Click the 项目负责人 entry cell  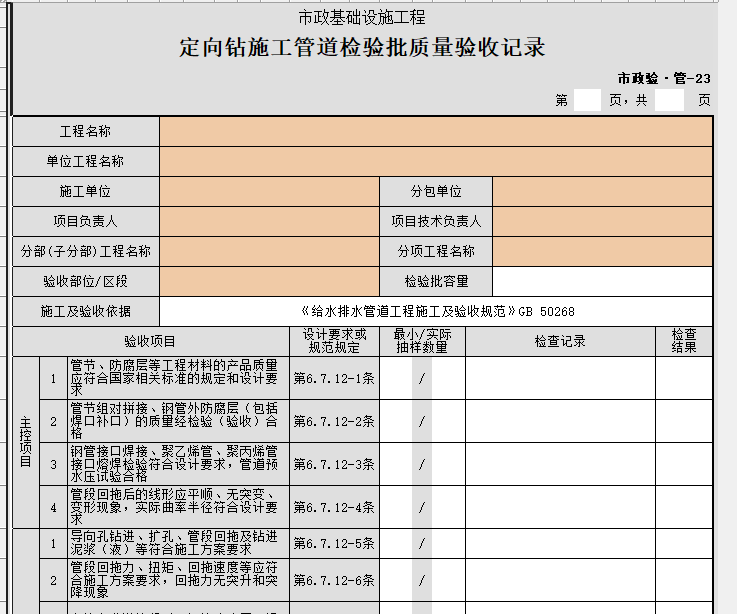[268, 222]
